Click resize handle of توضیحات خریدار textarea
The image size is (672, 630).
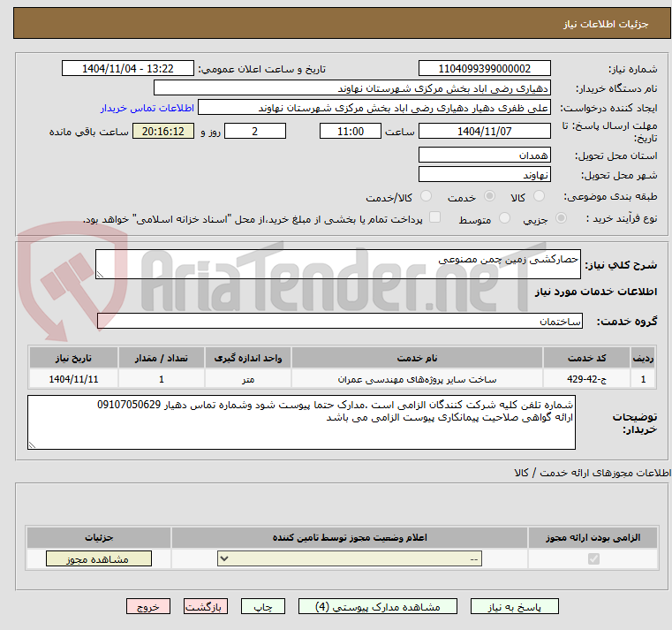click(x=32, y=445)
